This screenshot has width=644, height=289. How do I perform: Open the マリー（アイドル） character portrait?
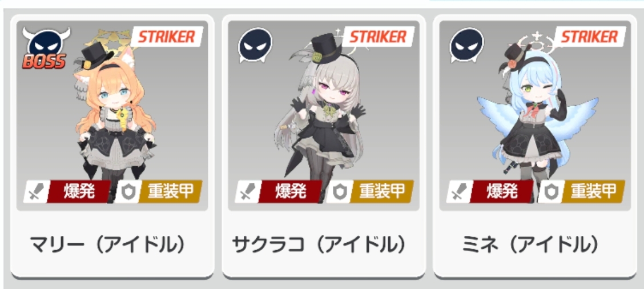[x=112, y=116]
